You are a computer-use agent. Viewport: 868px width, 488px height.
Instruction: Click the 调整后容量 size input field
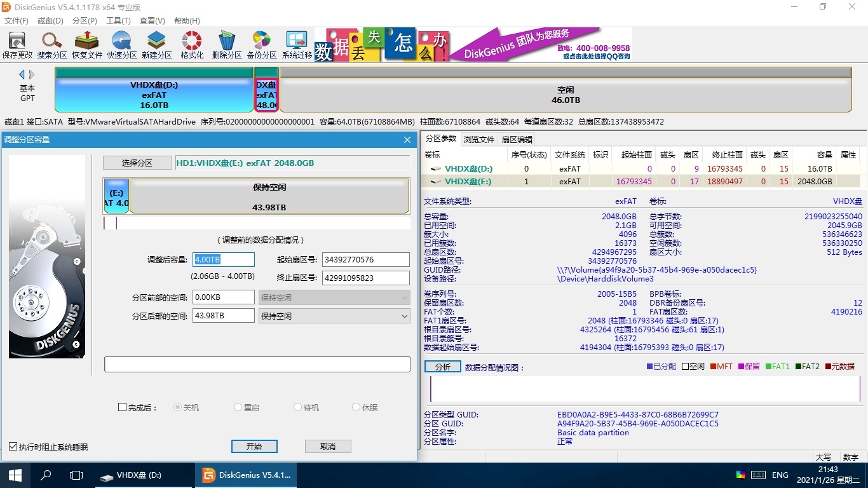pyautogui.click(x=224, y=259)
